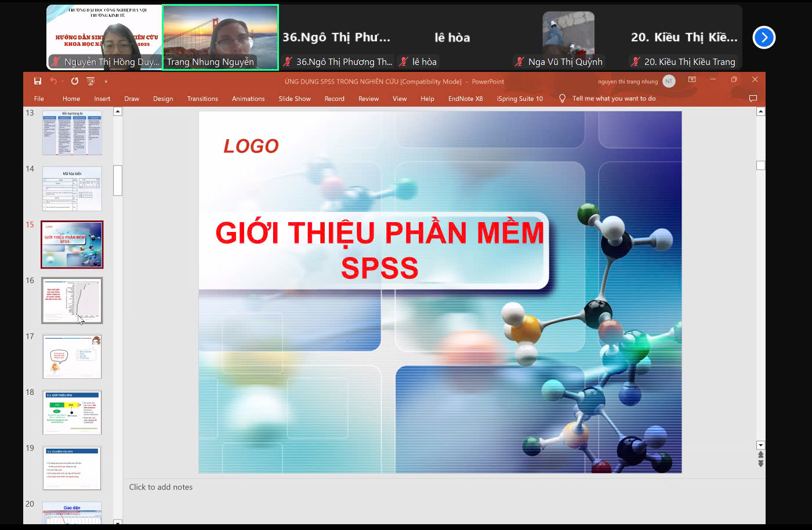Select slide 16 thumbnail
Viewport: 812px width, 530px height.
(x=72, y=300)
